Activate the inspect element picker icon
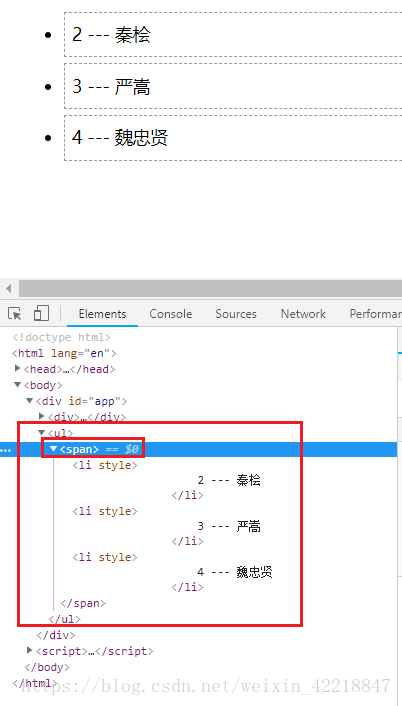The image size is (402, 706). [15, 313]
